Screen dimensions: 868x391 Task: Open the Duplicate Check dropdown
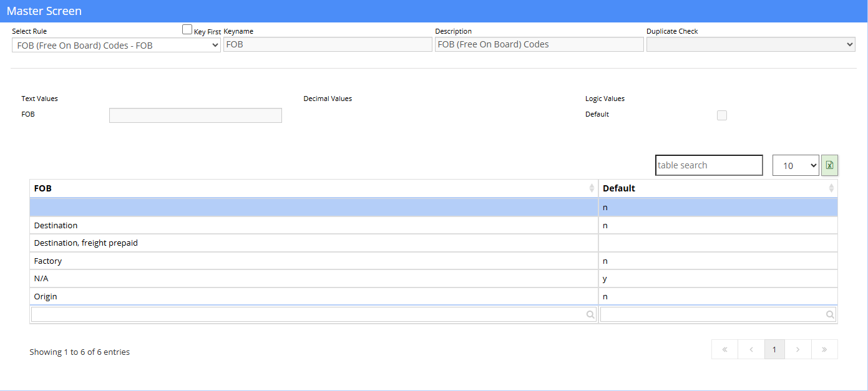coord(751,44)
